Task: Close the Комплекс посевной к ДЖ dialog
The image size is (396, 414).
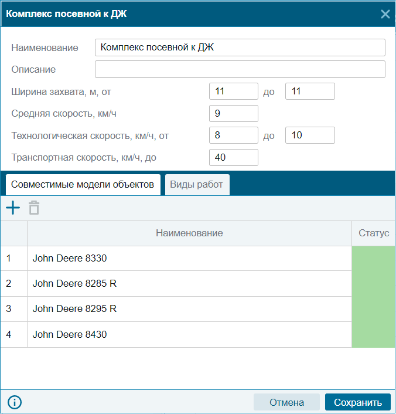Action: pyautogui.click(x=385, y=14)
